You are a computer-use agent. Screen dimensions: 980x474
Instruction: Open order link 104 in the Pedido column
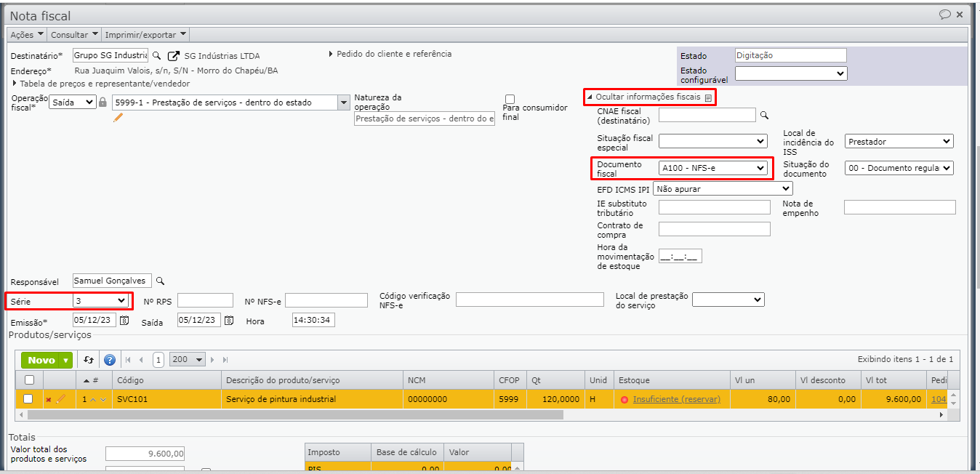(939, 399)
